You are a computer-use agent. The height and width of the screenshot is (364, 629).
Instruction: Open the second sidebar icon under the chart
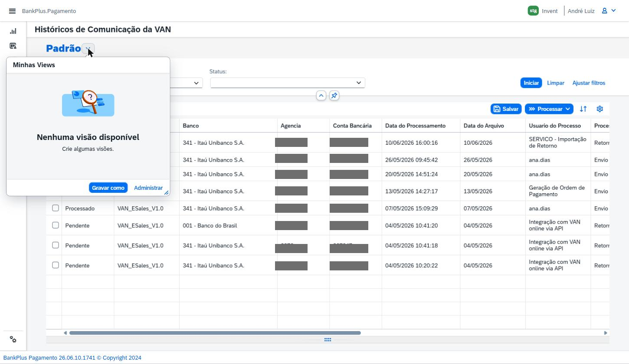(x=13, y=45)
